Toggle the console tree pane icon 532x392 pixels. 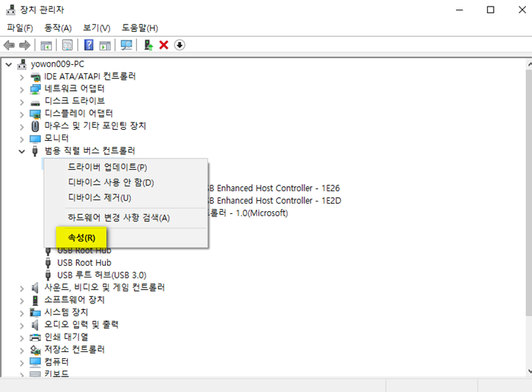(x=46, y=45)
